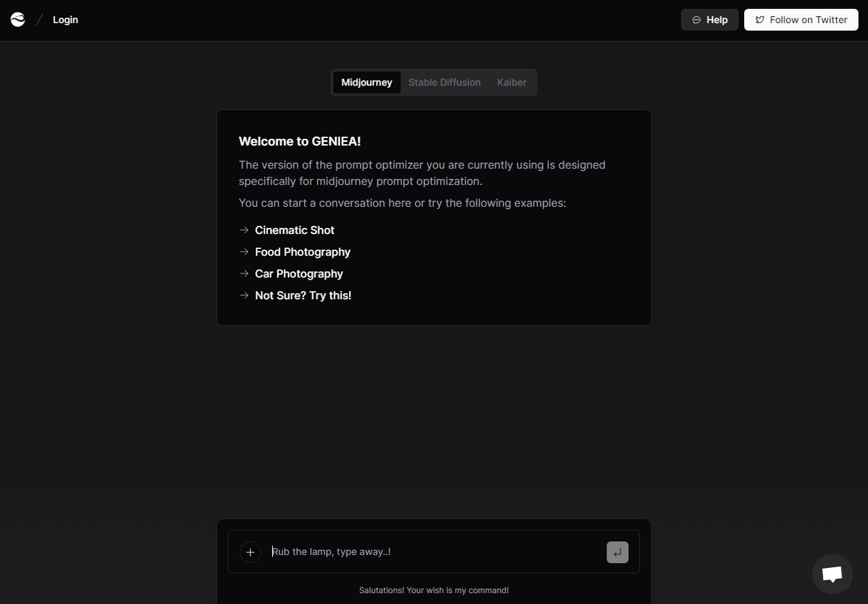Switch to the Kaiber tab
This screenshot has height=604, width=868.
512,82
